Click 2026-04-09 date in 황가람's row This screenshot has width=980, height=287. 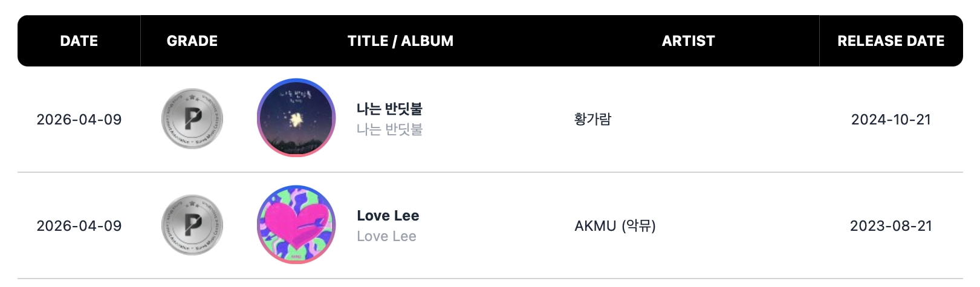79,120
